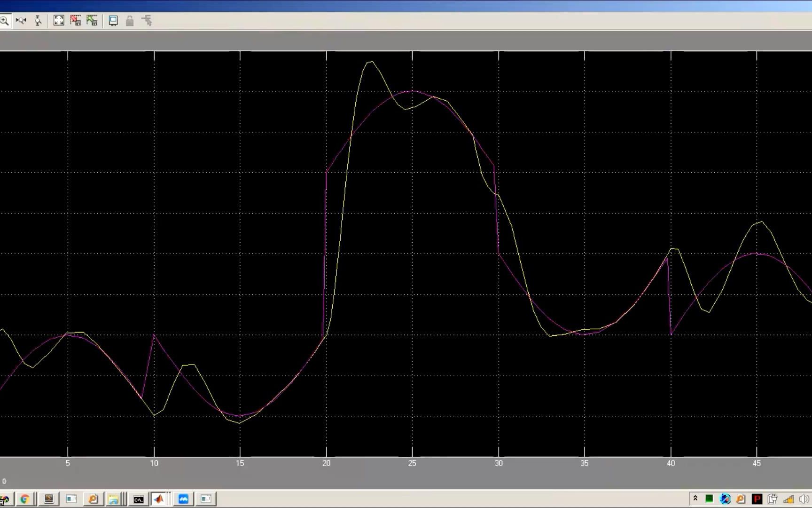This screenshot has width=812, height=508.
Task: Select the Zoom in magnifier tool
Action: (x=4, y=21)
